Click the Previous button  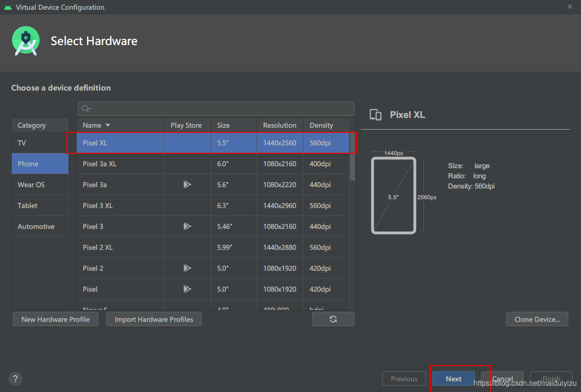coord(404,379)
